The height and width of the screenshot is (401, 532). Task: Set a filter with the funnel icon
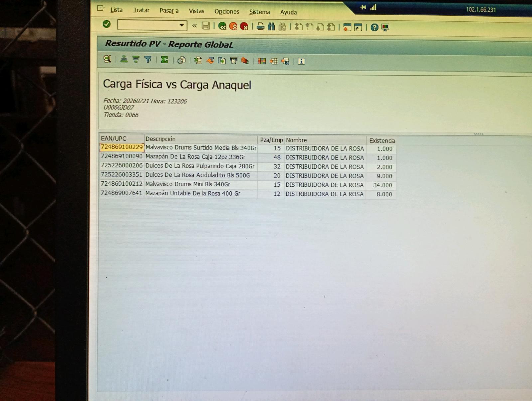tap(148, 60)
